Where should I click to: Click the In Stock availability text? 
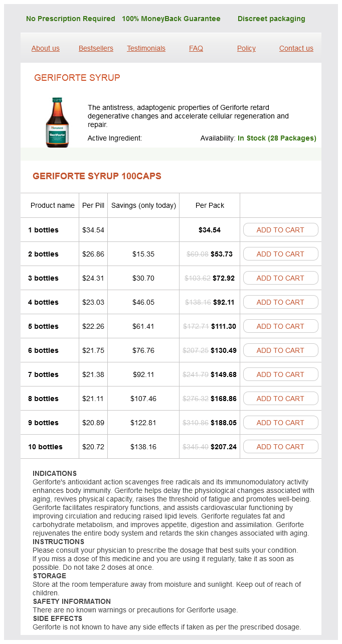(277, 138)
